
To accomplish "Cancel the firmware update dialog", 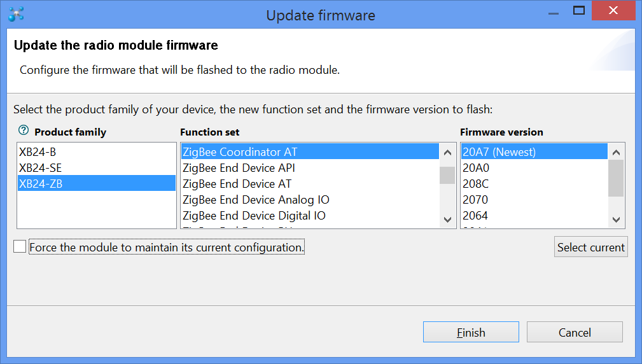I will pyautogui.click(x=574, y=332).
